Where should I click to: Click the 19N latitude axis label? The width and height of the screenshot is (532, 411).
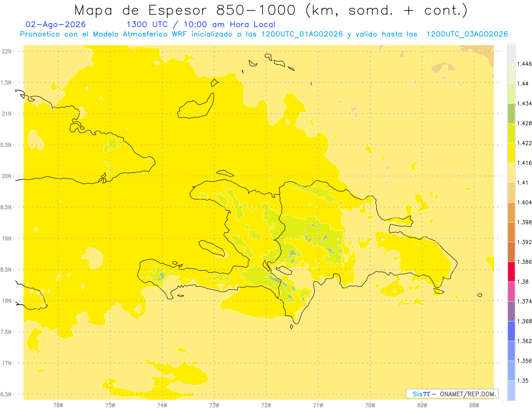7,239
